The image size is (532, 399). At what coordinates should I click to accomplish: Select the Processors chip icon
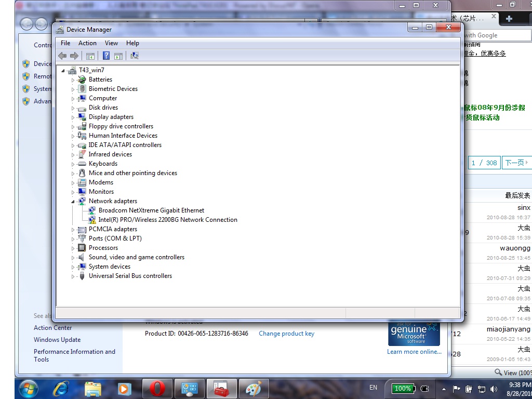(x=82, y=248)
